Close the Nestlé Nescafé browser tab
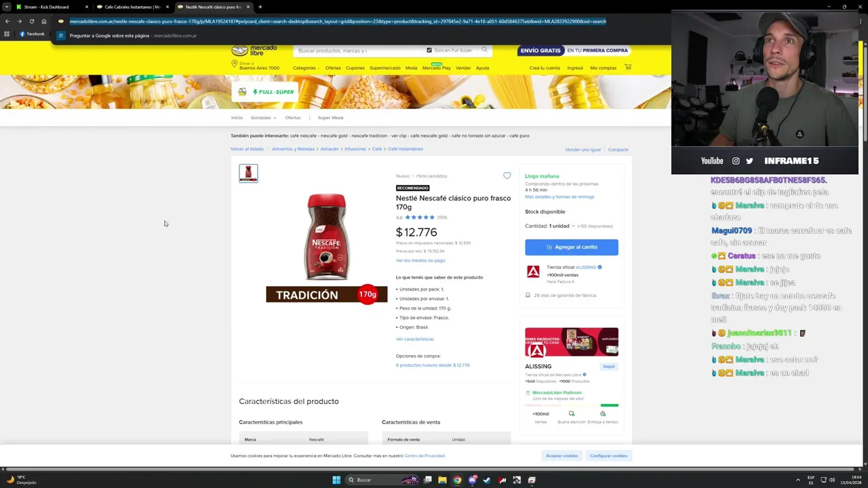868x488 pixels. (x=248, y=7)
